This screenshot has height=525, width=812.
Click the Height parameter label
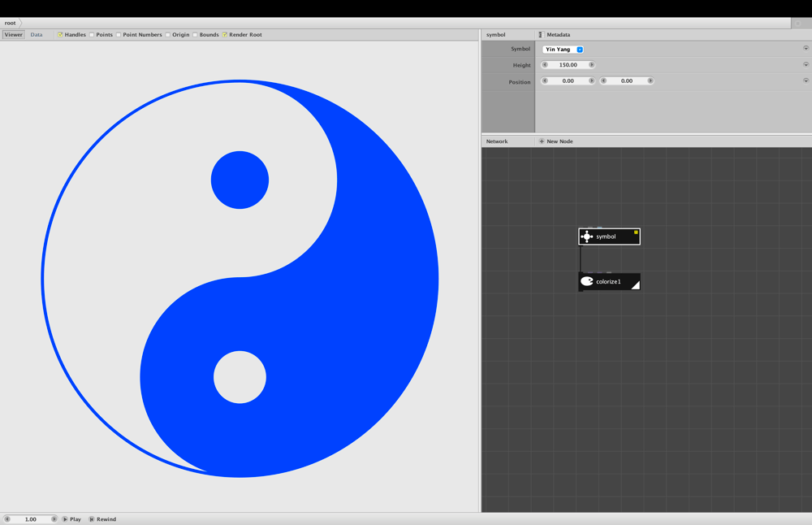coord(521,65)
